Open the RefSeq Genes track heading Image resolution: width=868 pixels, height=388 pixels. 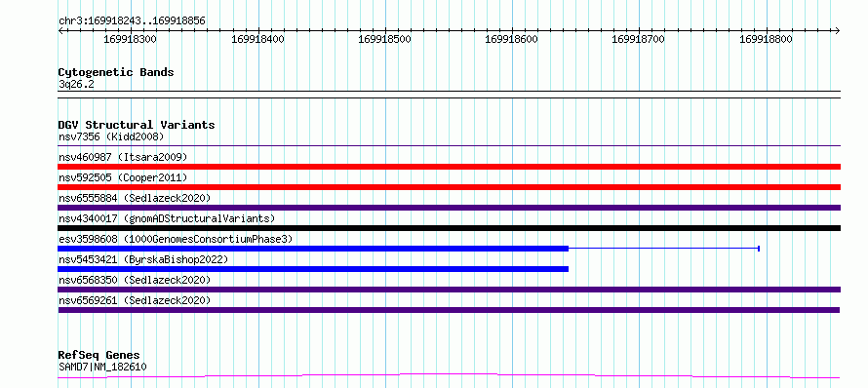tap(99, 356)
